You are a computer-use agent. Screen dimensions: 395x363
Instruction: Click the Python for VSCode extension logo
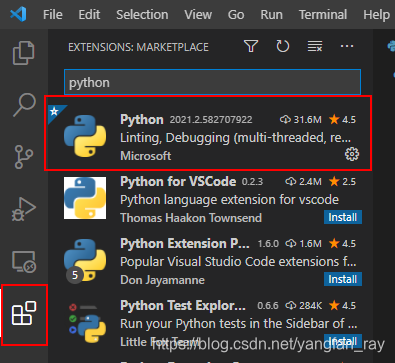[x=85, y=198]
